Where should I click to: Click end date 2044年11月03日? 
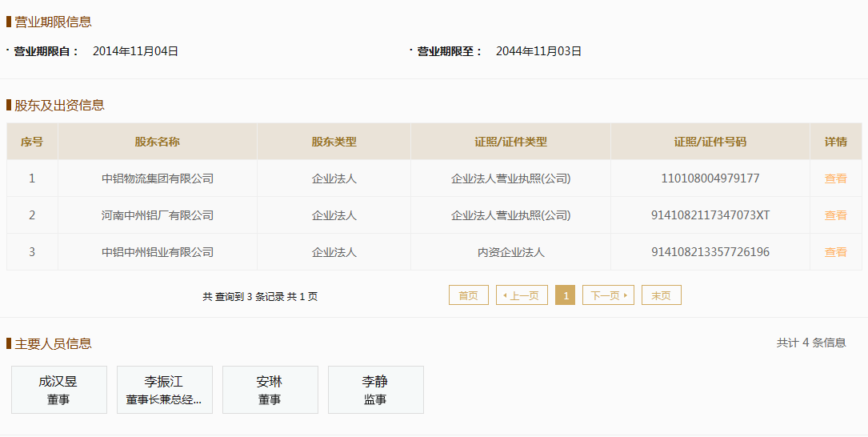tap(538, 51)
